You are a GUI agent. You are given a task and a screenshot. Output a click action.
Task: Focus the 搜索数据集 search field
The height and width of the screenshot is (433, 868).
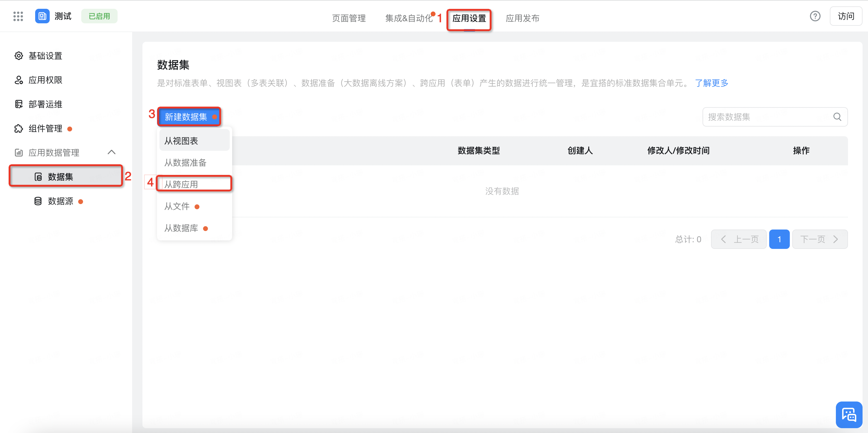(775, 117)
